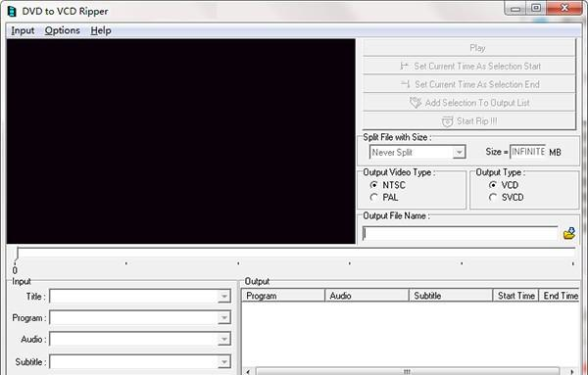
Task: Click the Output File Name text field
Action: click(x=461, y=233)
